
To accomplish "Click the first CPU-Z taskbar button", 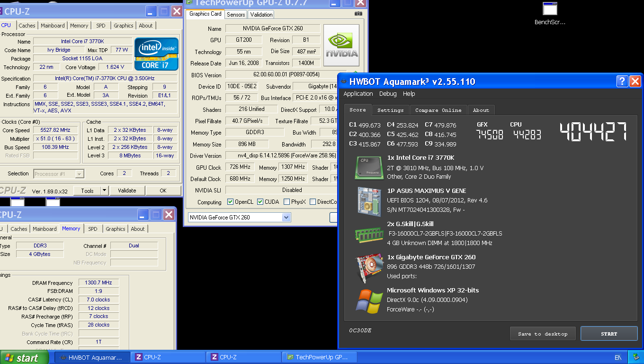I will pos(168,357).
